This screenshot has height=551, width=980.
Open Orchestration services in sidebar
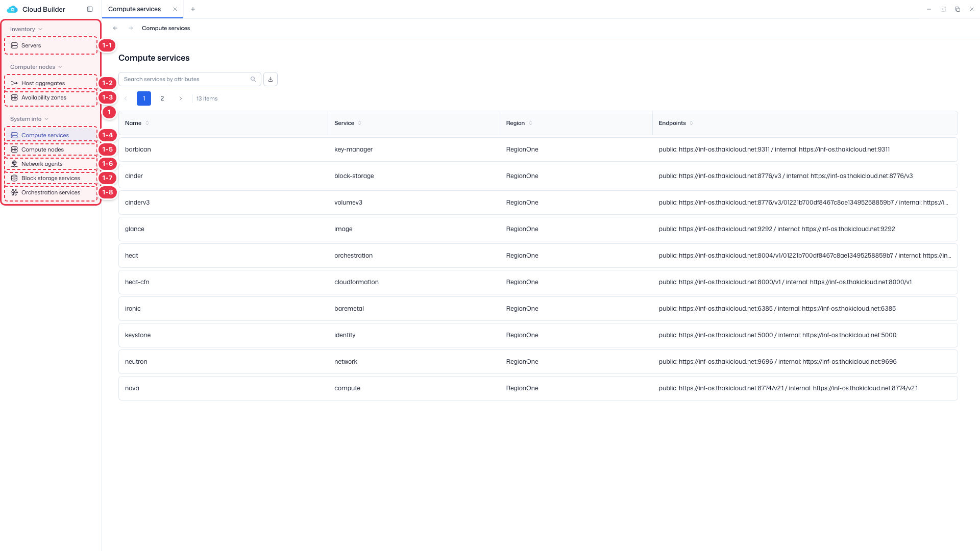(51, 192)
